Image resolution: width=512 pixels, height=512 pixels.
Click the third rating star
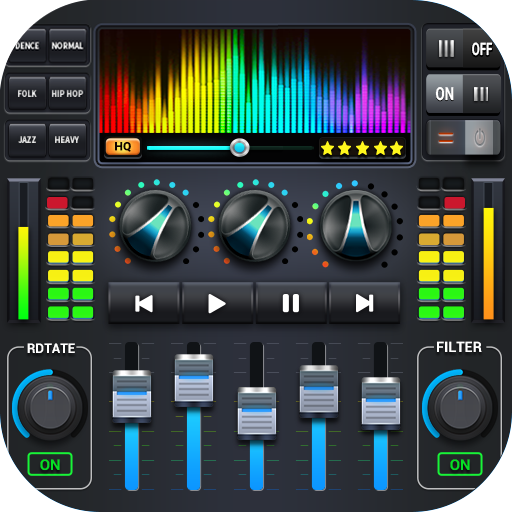tap(362, 148)
